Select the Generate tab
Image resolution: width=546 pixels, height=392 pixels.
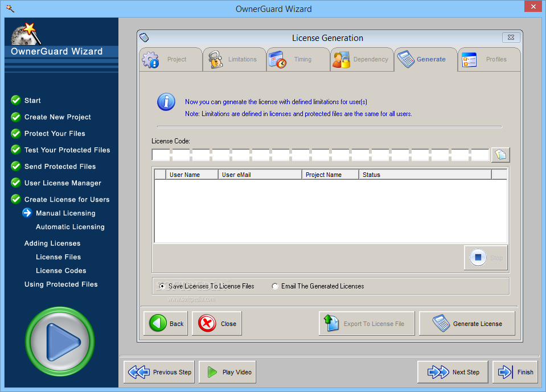coord(425,60)
